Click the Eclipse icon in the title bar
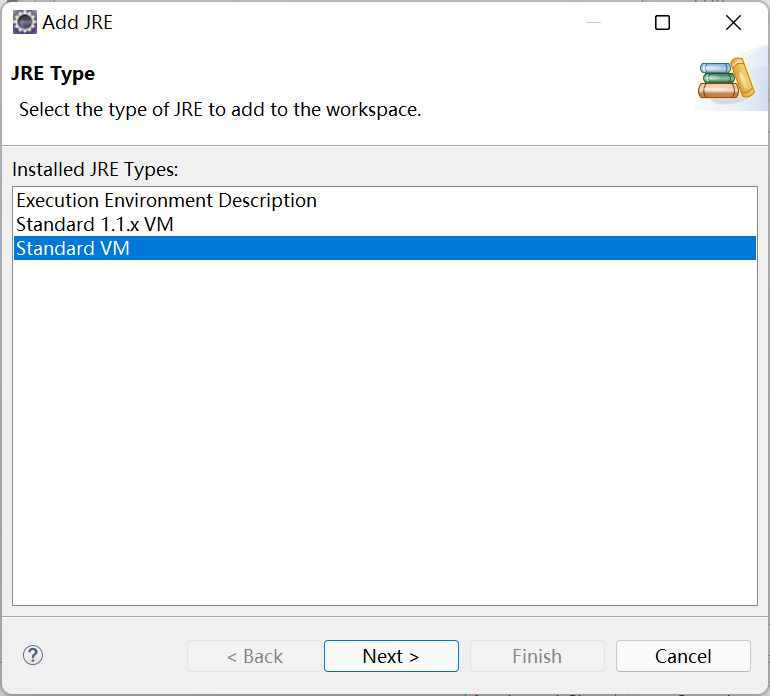Viewport: 770px width, 696px height. click(x=24, y=22)
